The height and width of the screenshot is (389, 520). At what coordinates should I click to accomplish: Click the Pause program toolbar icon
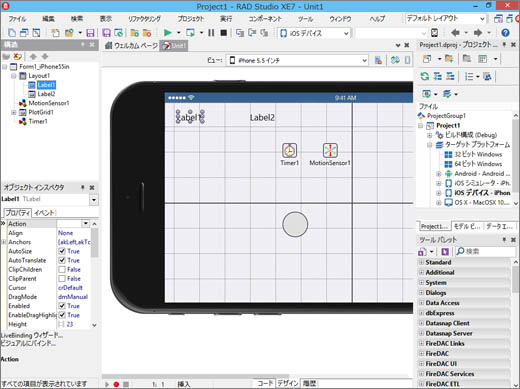211,33
